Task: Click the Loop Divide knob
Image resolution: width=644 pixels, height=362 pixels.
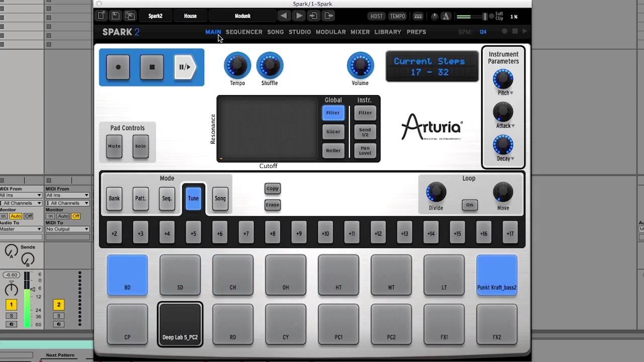Action: tap(436, 193)
